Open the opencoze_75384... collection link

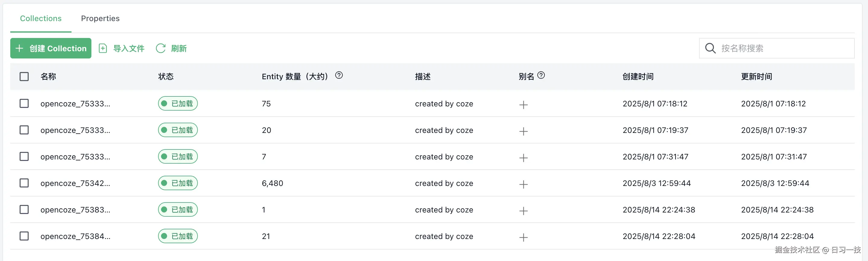pos(75,236)
